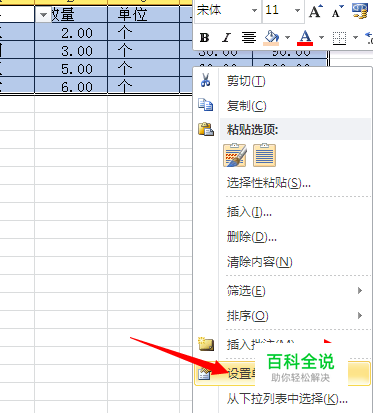Screen dimensions: 373x413
Task: Select the cell with value 5.00
Action: (x=71, y=68)
